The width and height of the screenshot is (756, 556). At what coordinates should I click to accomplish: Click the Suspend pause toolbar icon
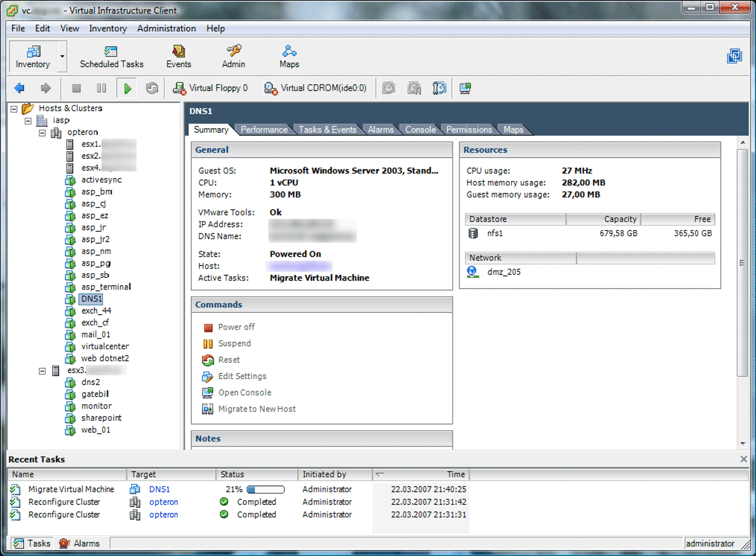[101, 88]
